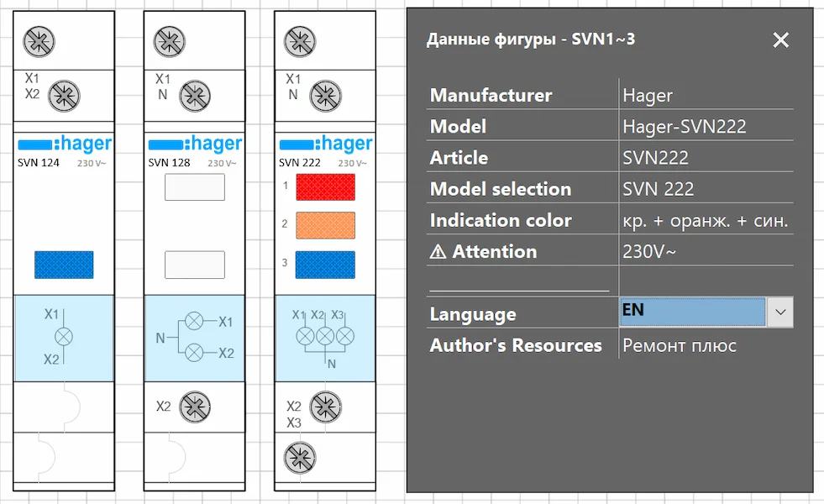Click the hager logo on SVN 124
824x504 pixels.
pos(65,144)
